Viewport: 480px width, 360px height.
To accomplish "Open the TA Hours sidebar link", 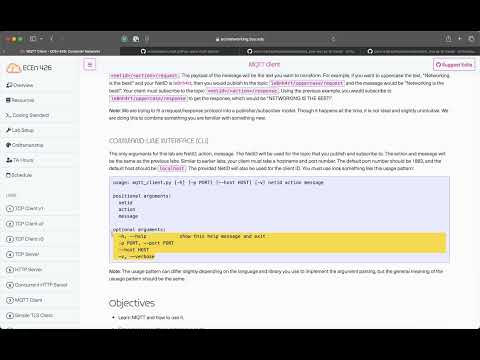I will (20, 160).
